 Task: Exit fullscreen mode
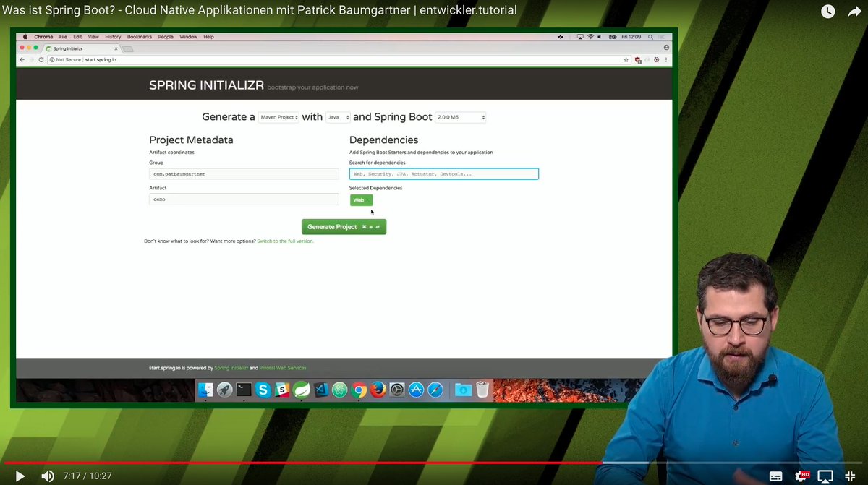(851, 476)
